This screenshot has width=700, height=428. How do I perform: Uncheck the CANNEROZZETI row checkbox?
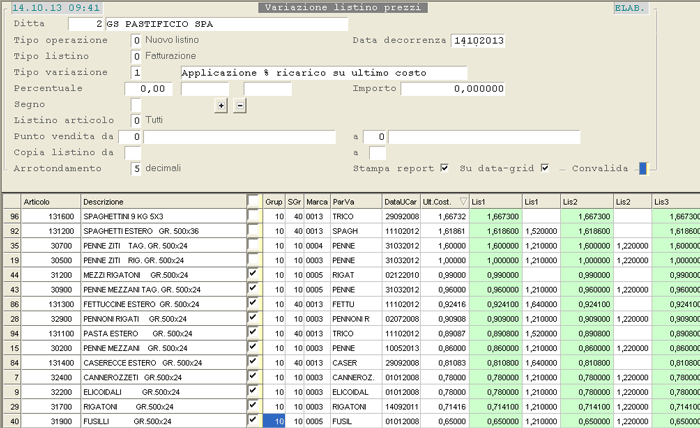click(x=253, y=377)
